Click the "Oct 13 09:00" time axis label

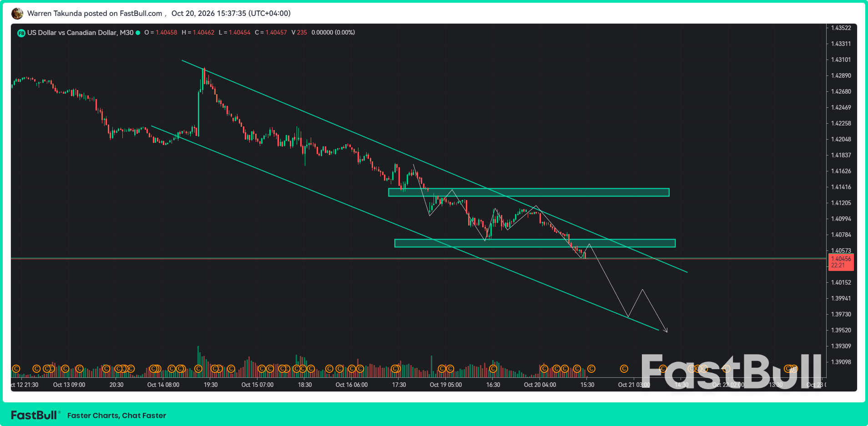pyautogui.click(x=69, y=385)
